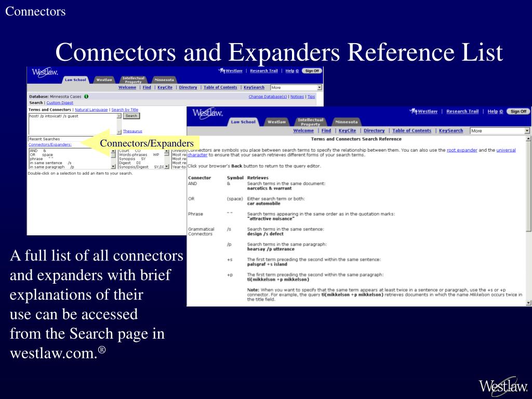The height and width of the screenshot is (399, 532).
Task: Click KeySearch link in back window
Action: [x=254, y=87]
